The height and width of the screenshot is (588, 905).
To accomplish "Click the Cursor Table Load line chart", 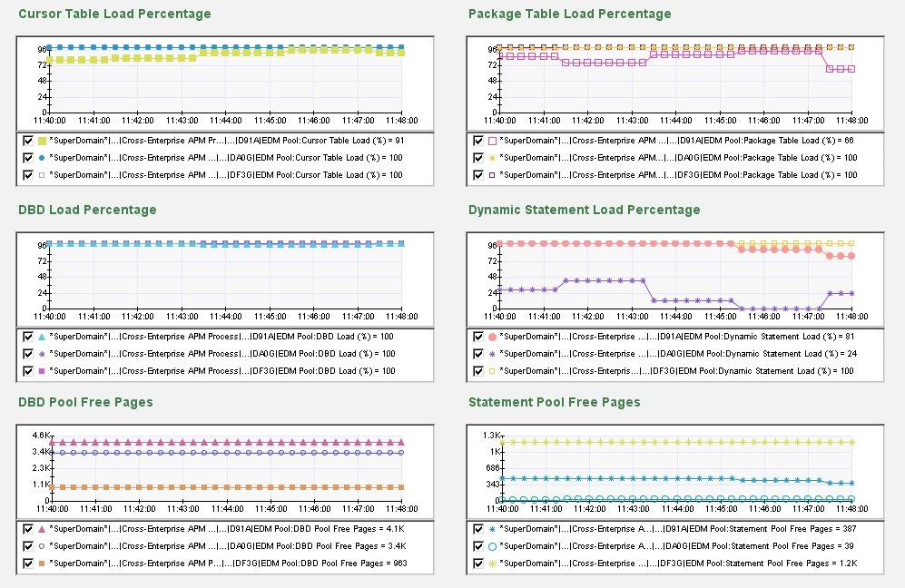I will click(225, 83).
